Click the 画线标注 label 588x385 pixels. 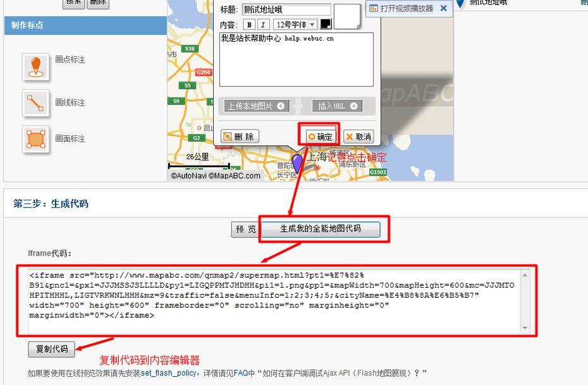[x=70, y=102]
